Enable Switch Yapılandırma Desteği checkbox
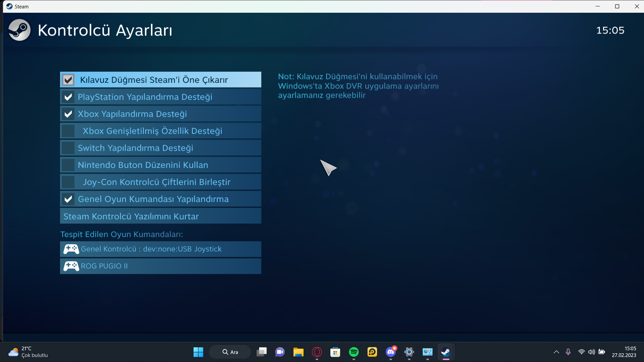This screenshot has height=362, width=644. [68, 148]
